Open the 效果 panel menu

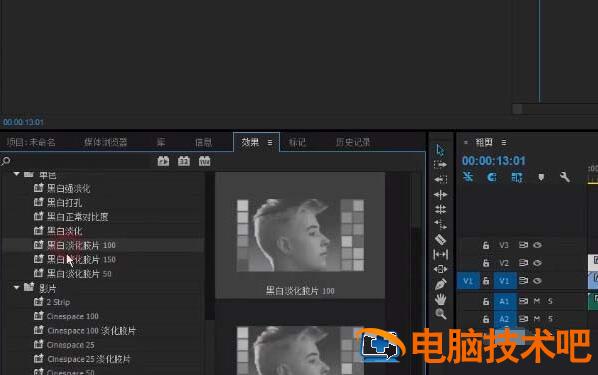(270, 142)
